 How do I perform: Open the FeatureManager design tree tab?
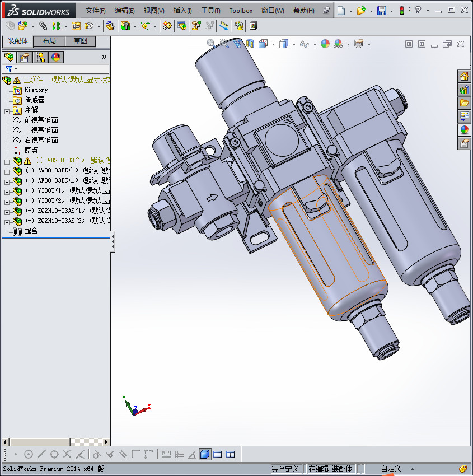click(9, 57)
